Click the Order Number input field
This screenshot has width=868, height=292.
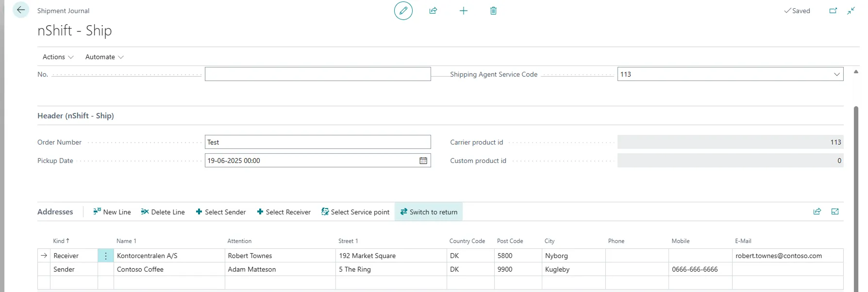pyautogui.click(x=317, y=142)
